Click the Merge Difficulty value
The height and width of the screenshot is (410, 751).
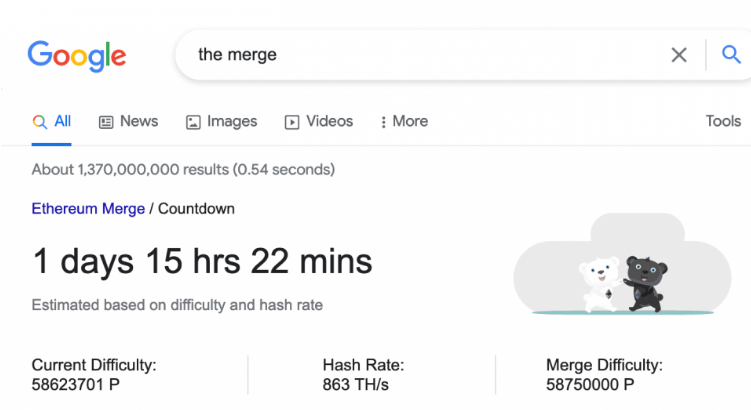coord(590,385)
